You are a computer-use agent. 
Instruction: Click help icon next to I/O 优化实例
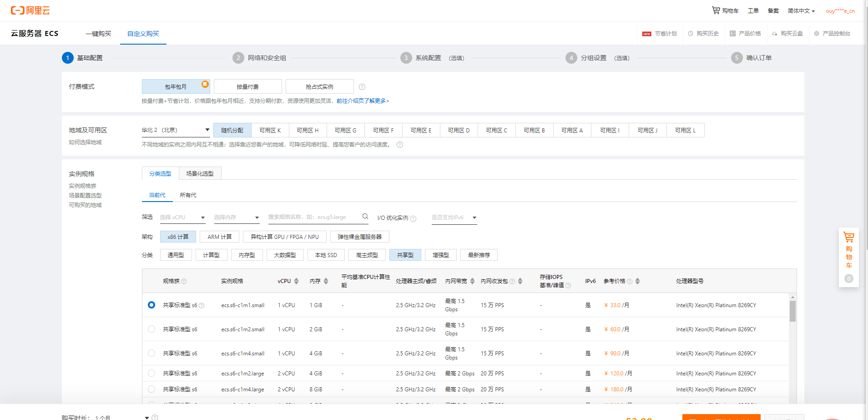413,218
